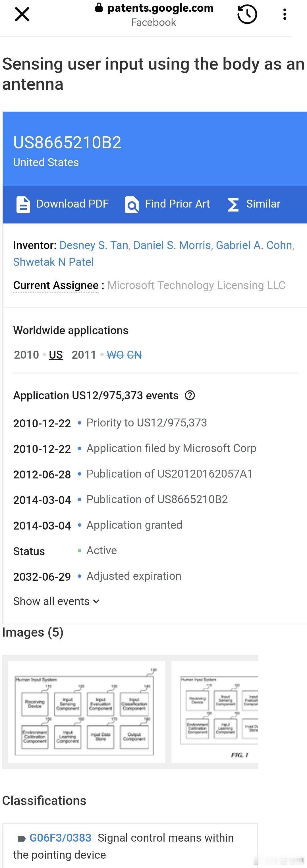
Task: Open inventor Shwetak N Patel link
Action: pyautogui.click(x=53, y=262)
